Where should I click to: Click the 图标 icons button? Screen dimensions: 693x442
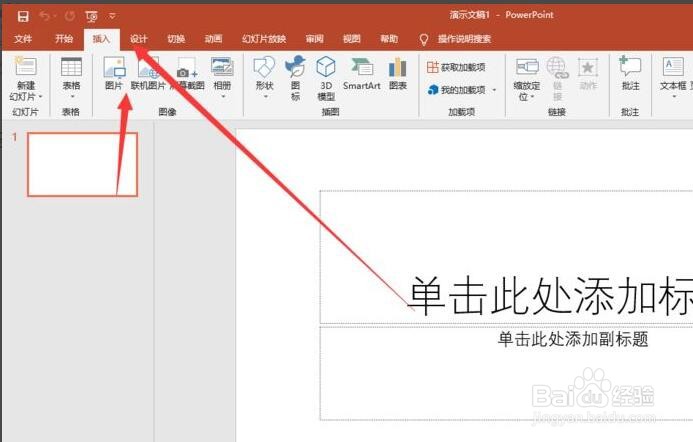(295, 67)
